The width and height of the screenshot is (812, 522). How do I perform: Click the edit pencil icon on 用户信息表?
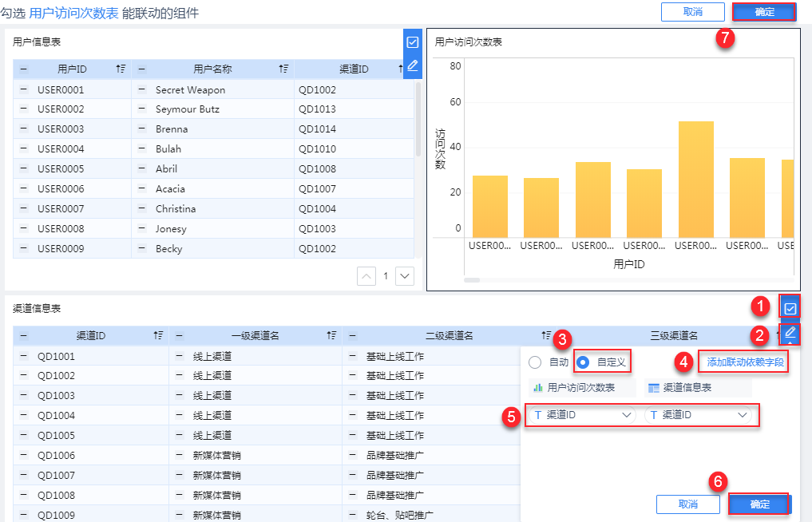tap(413, 65)
